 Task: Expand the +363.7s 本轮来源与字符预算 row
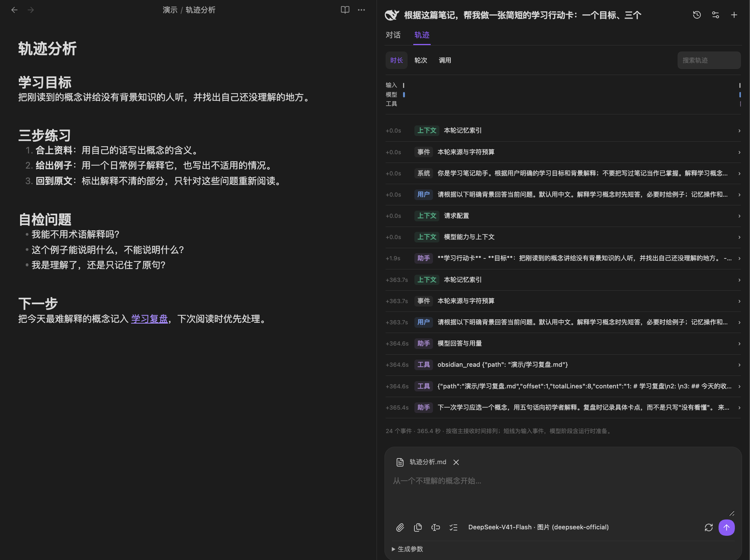tap(563, 301)
